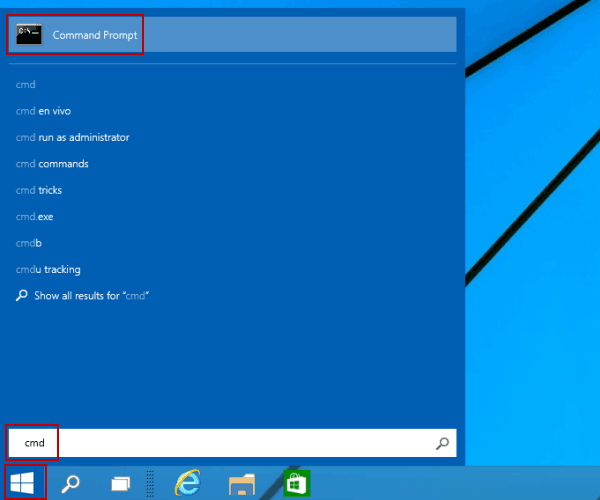Open taskbar Search magnifier icon
Image resolution: width=600 pixels, height=500 pixels.
point(70,484)
